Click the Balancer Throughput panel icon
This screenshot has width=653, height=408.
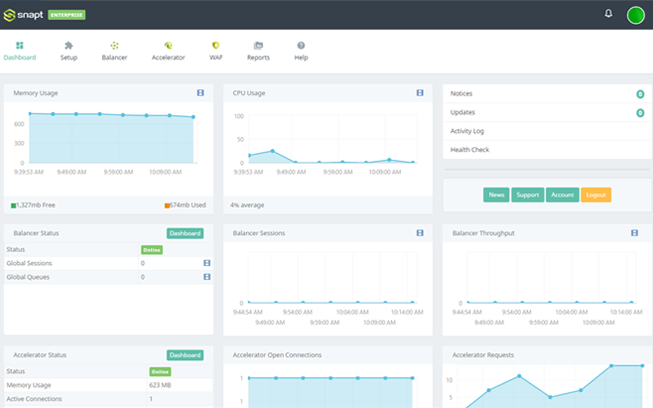tap(634, 233)
